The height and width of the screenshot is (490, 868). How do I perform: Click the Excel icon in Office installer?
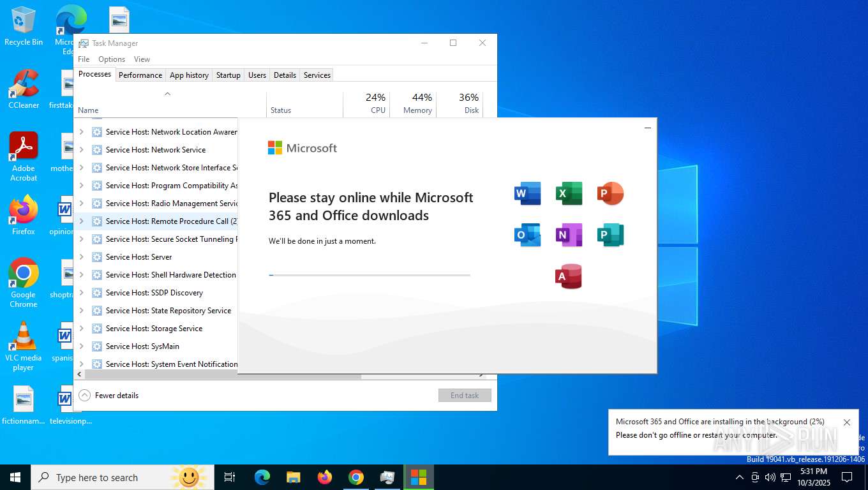[x=569, y=193]
